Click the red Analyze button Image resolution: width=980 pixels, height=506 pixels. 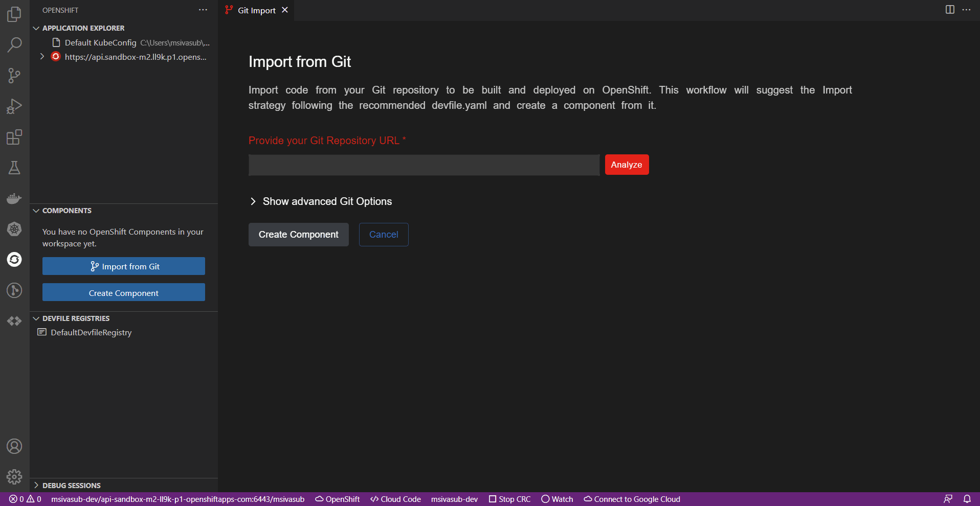(x=627, y=165)
